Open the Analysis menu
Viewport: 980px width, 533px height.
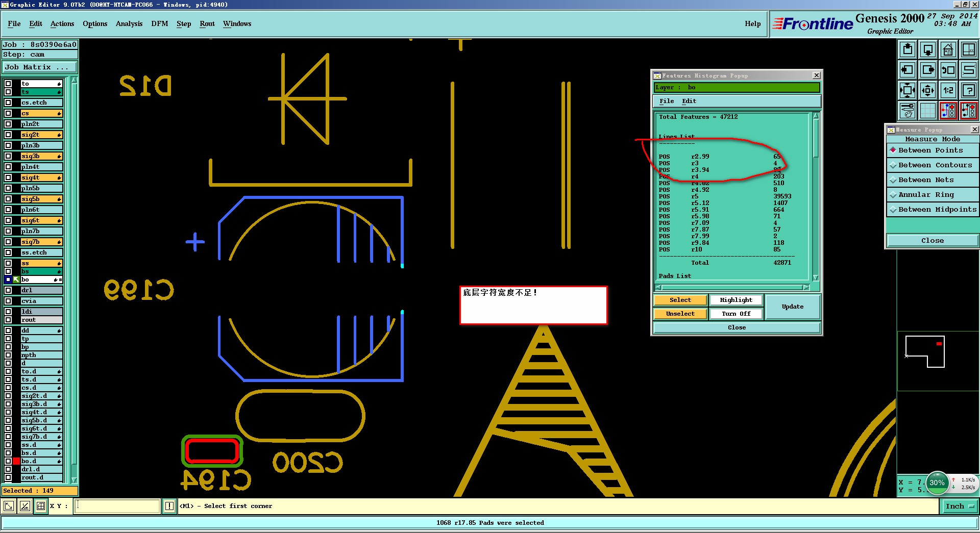[x=129, y=23]
